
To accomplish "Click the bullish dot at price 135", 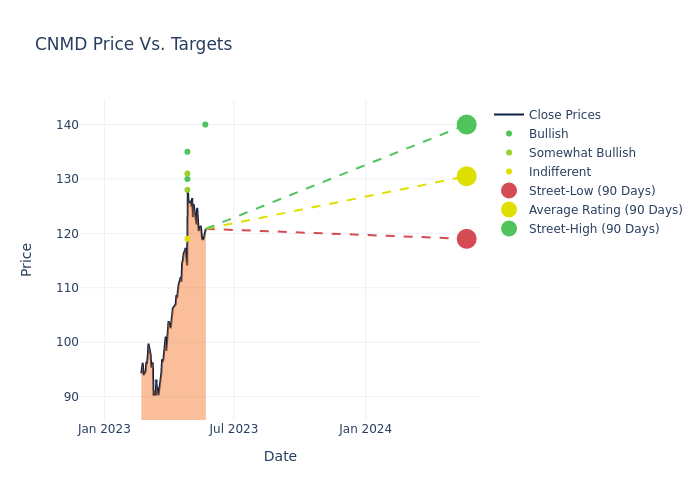I will click(187, 152).
